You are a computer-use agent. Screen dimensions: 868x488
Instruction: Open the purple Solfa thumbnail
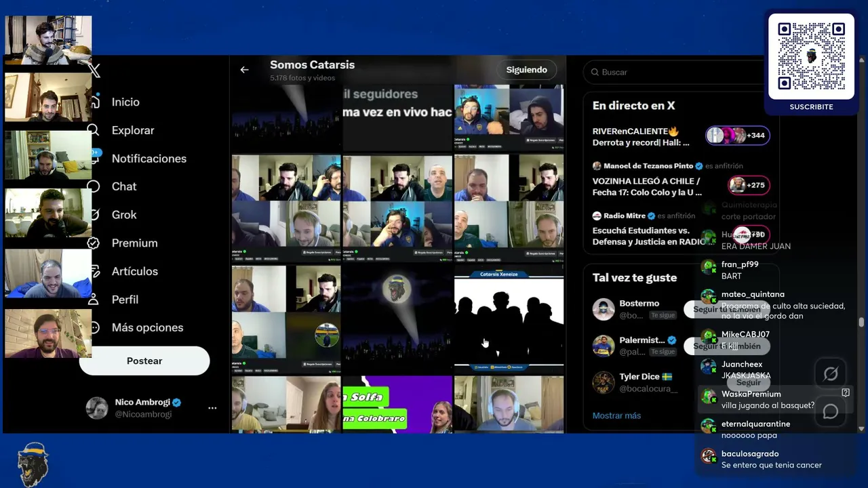click(397, 404)
